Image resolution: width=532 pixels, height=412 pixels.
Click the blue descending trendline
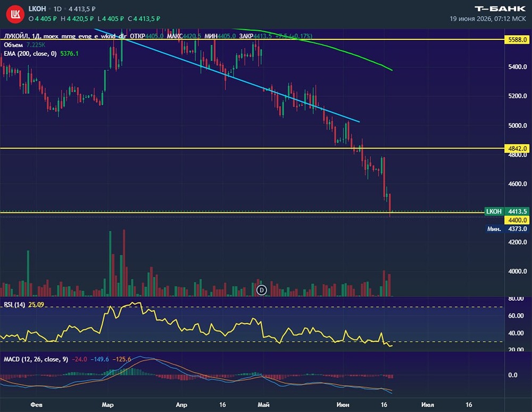[x=227, y=76]
